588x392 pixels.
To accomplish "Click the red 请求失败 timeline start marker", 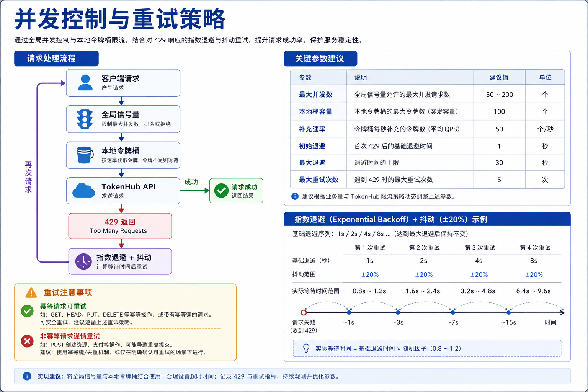I will (304, 312).
